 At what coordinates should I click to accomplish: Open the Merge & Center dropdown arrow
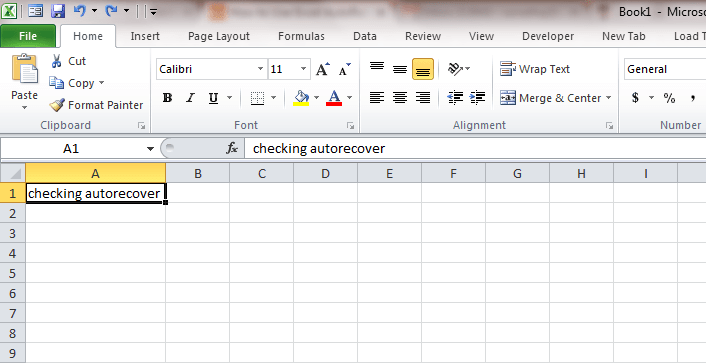609,98
